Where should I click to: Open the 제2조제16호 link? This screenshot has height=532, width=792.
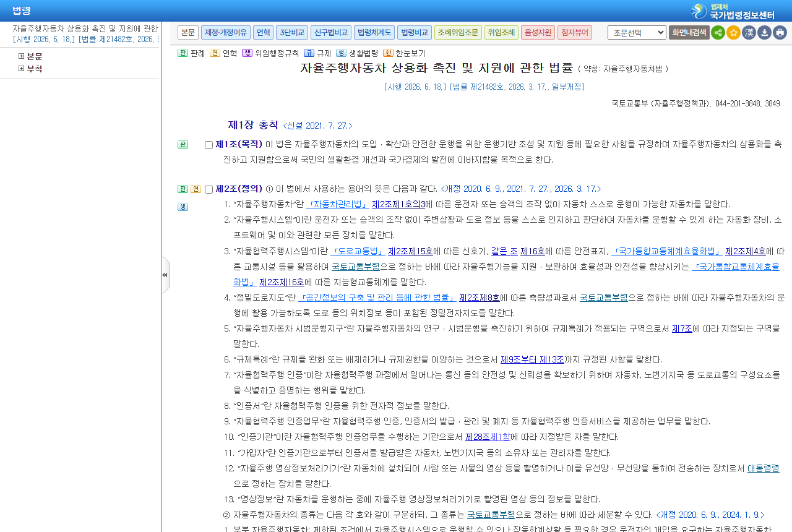click(282, 282)
